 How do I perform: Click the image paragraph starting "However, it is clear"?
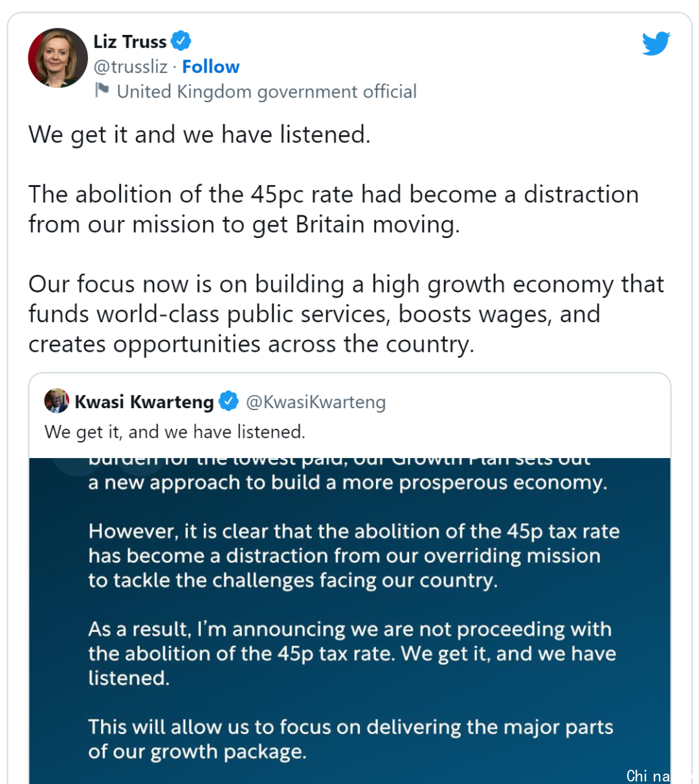coord(354,556)
